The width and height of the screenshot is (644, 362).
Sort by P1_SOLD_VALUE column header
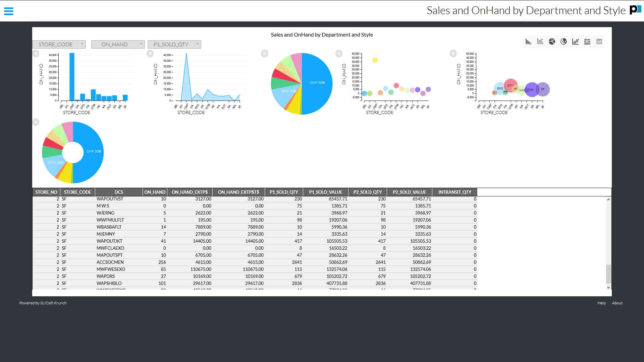point(325,192)
